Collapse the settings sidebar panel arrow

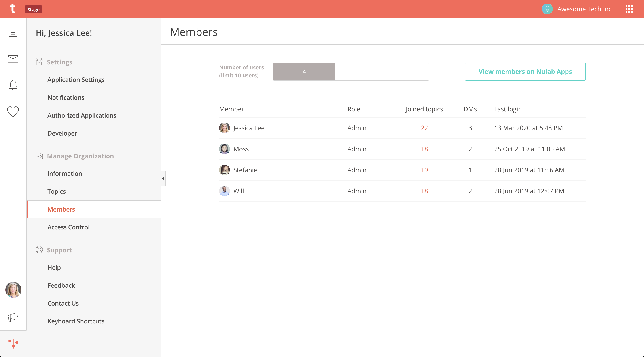click(x=163, y=178)
